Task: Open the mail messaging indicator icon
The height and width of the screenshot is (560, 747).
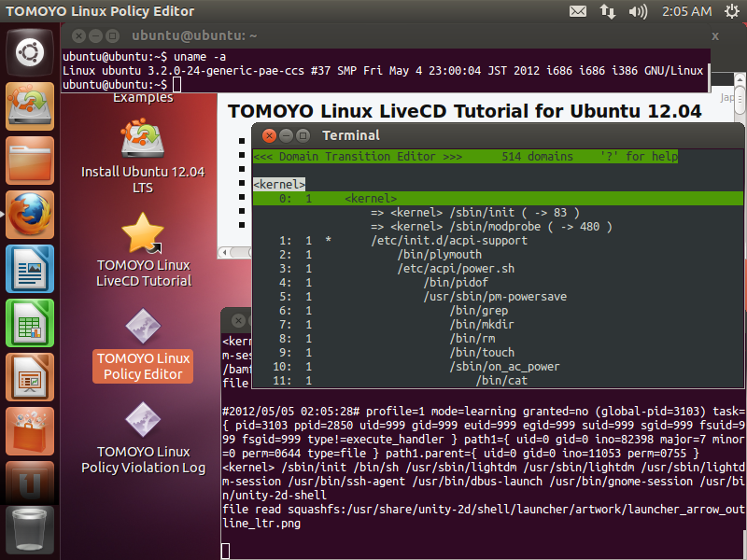Action: click(x=578, y=11)
